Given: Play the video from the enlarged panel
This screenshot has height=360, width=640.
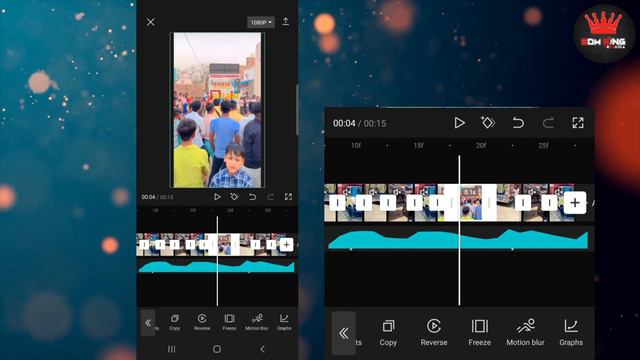Looking at the screenshot, I should tap(459, 123).
